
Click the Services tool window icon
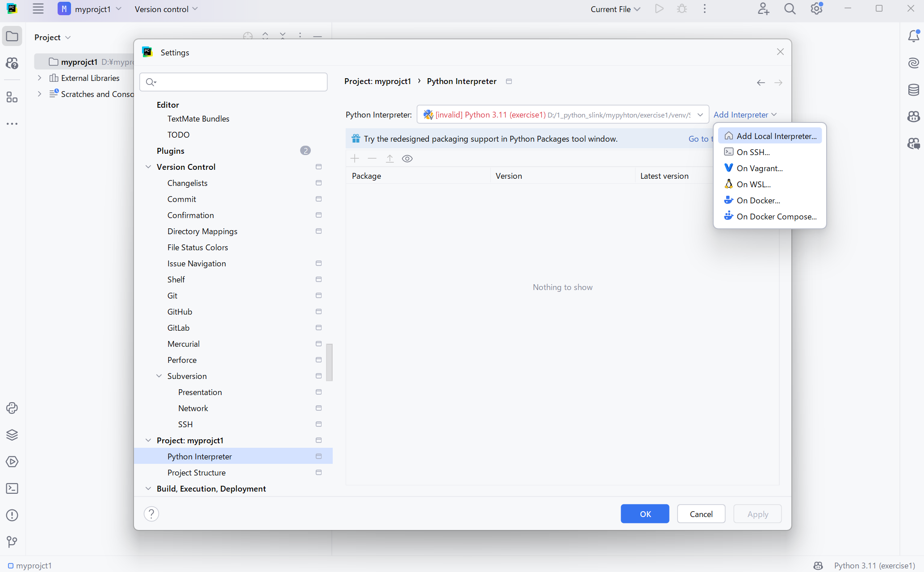(x=12, y=462)
